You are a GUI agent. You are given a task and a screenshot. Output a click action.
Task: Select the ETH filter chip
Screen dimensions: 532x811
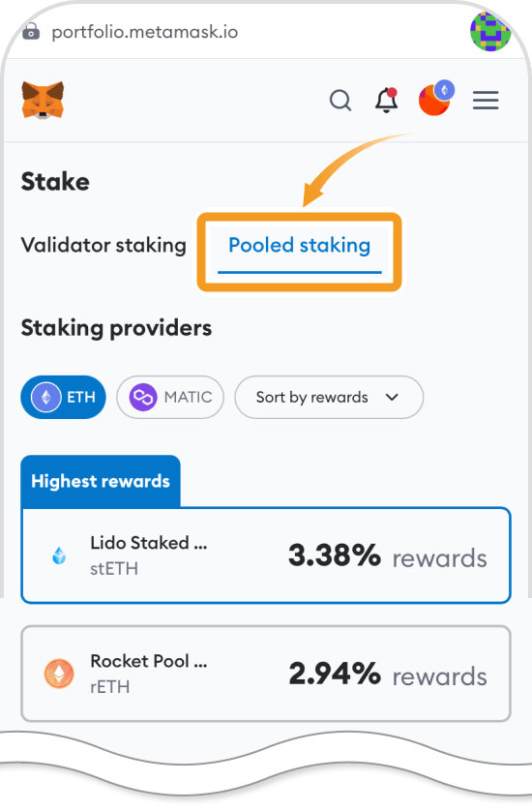[x=63, y=397]
